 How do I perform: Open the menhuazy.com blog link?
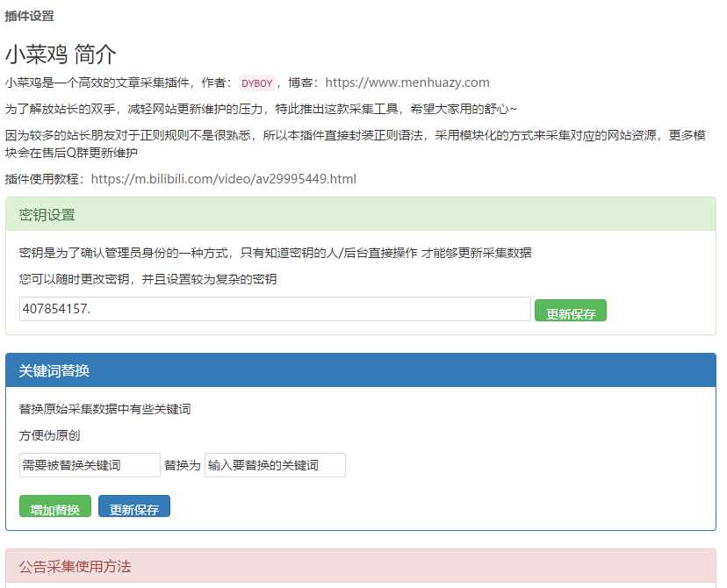coord(408,82)
